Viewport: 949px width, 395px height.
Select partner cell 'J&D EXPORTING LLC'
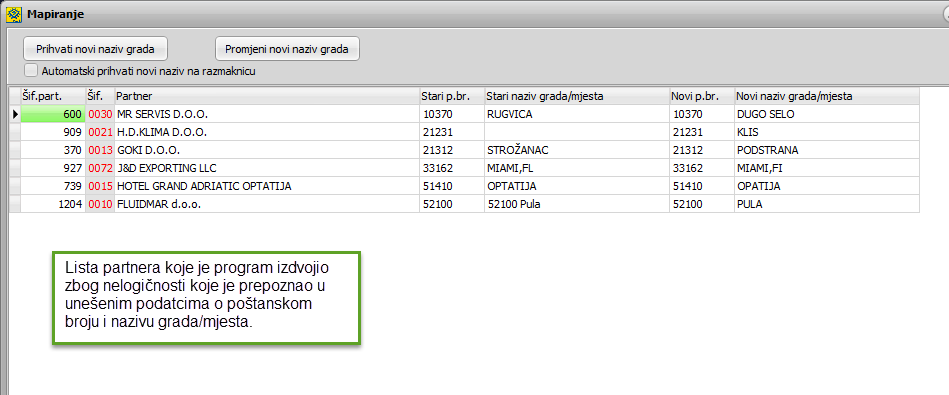pos(267,168)
